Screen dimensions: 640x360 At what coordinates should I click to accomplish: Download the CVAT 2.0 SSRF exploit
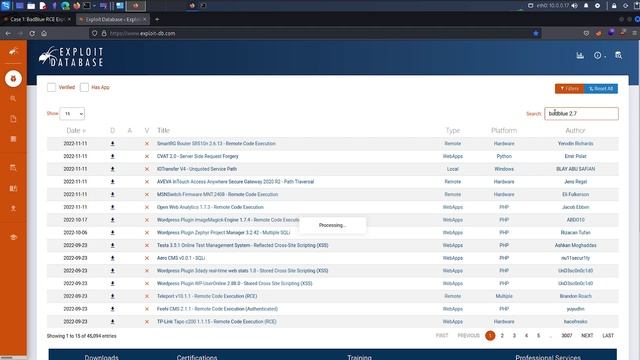tap(113, 156)
